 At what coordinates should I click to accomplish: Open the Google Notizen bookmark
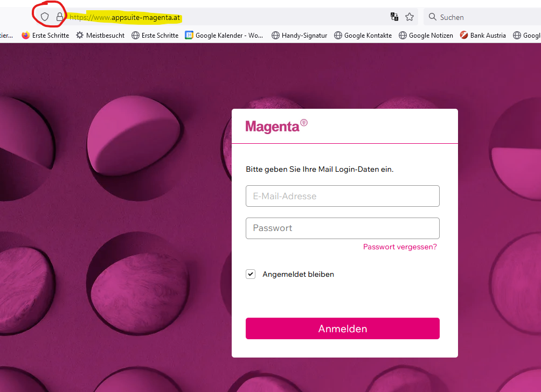426,35
